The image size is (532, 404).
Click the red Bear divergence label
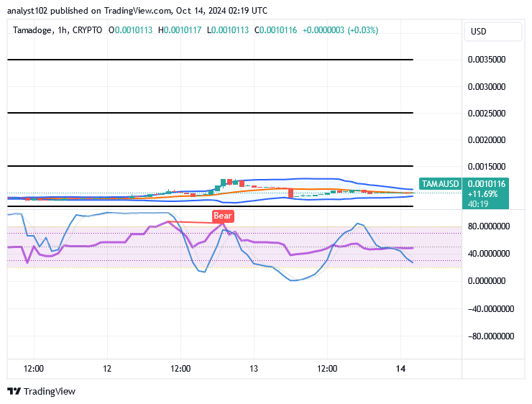[x=223, y=216]
